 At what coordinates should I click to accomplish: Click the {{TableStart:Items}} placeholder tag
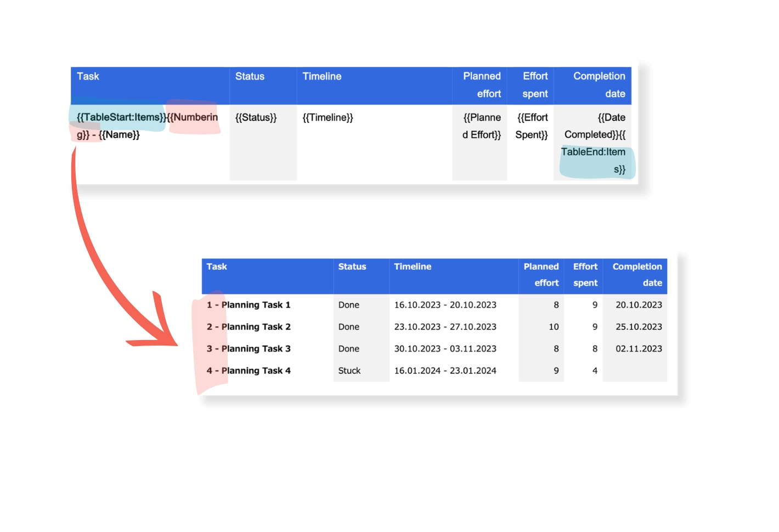[121, 117]
